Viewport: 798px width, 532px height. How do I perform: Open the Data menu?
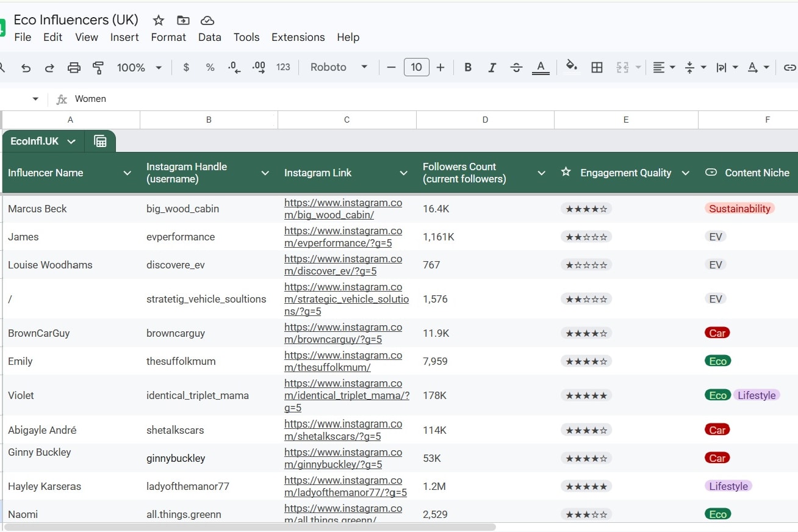click(x=210, y=37)
